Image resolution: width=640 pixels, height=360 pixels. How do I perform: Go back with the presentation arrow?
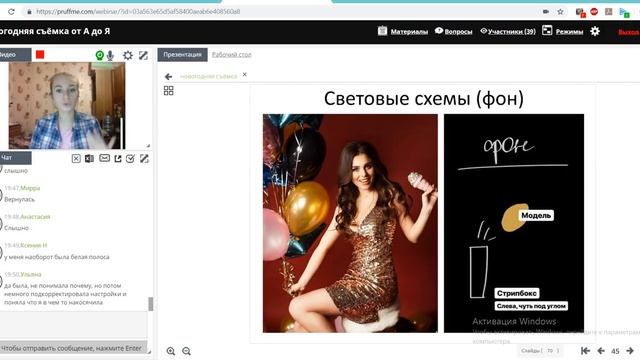coord(168,76)
